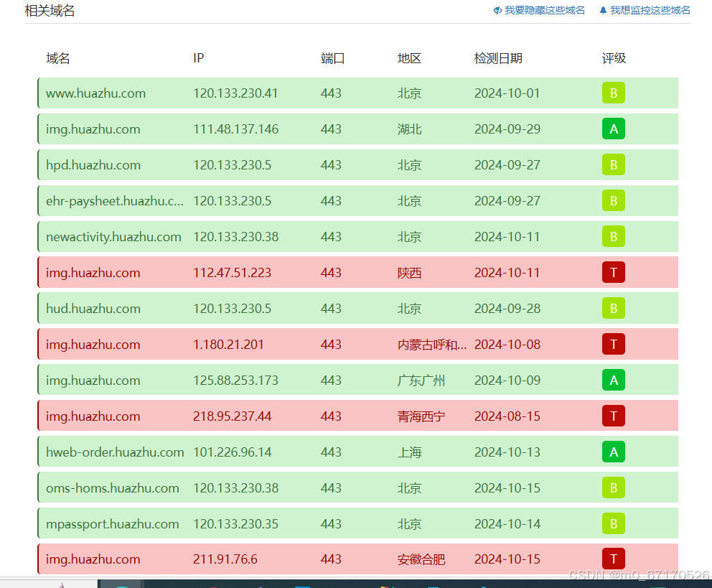Click the B grade badge for hpd.huazhu.com
The height and width of the screenshot is (588, 712).
tap(614, 165)
